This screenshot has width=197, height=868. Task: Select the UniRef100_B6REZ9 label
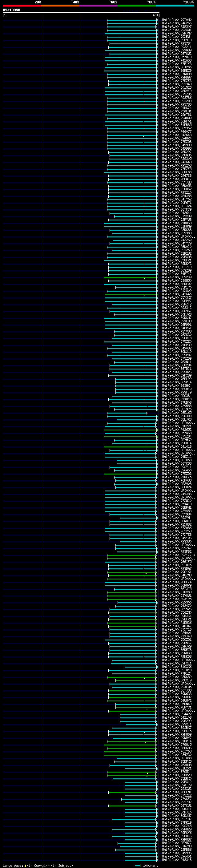coord(176,71)
